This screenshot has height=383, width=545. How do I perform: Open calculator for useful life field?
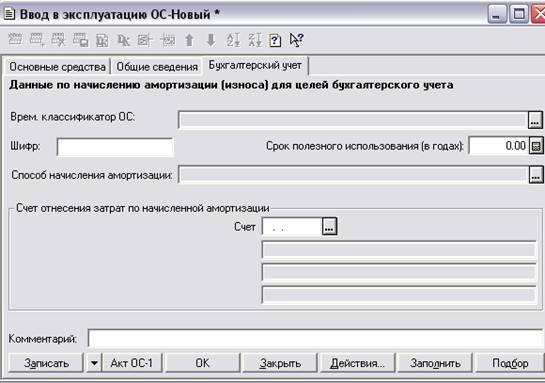tap(536, 146)
